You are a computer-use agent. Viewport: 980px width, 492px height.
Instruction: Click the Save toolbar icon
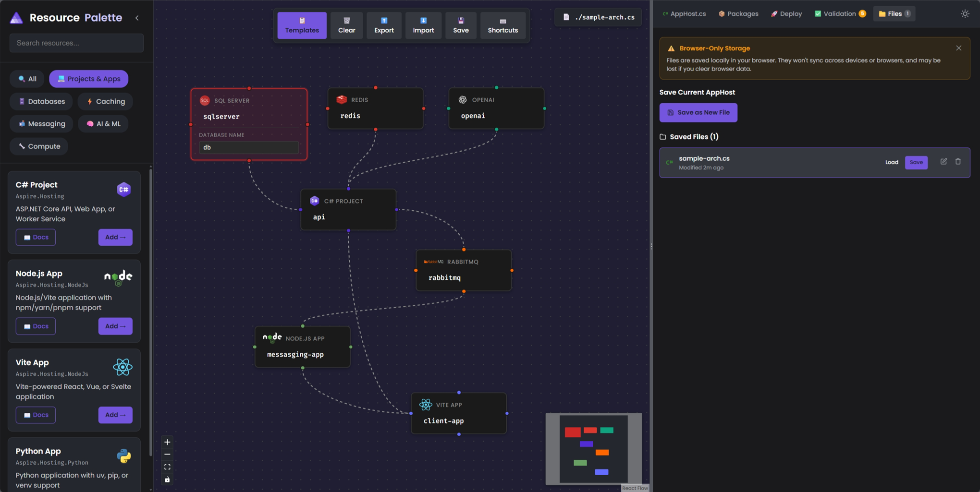(461, 25)
